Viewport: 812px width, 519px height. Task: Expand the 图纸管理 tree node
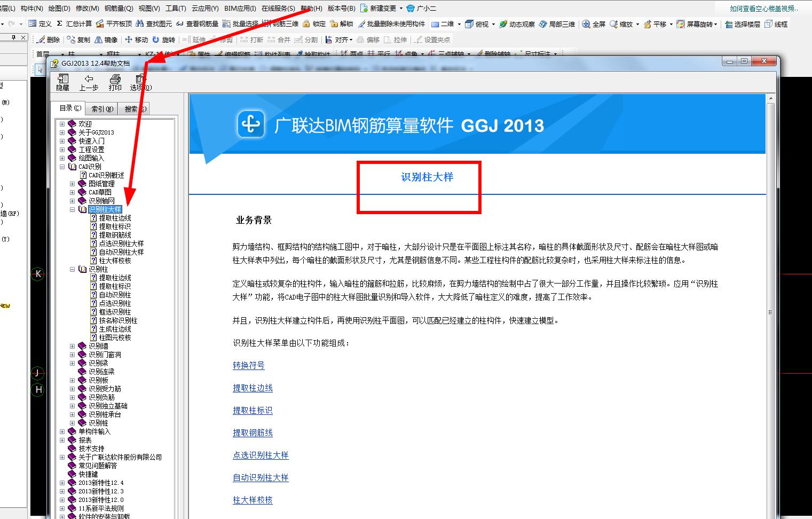(x=73, y=184)
